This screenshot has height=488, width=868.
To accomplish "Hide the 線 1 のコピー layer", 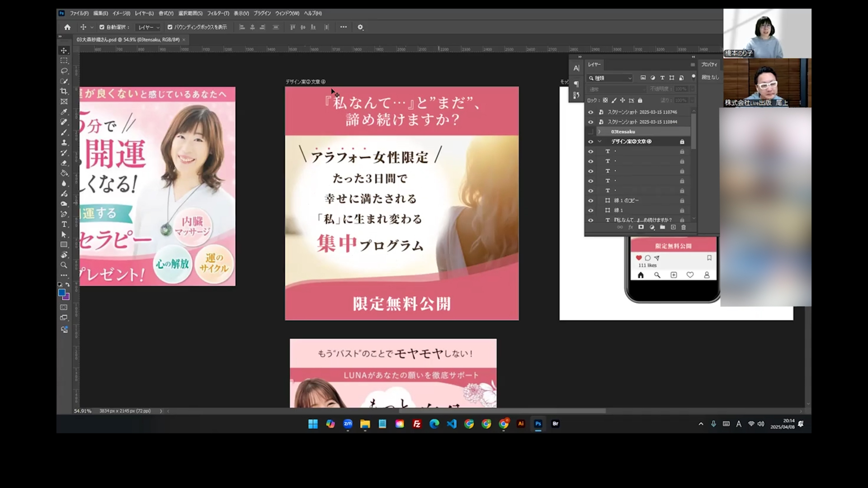I will tap(590, 201).
